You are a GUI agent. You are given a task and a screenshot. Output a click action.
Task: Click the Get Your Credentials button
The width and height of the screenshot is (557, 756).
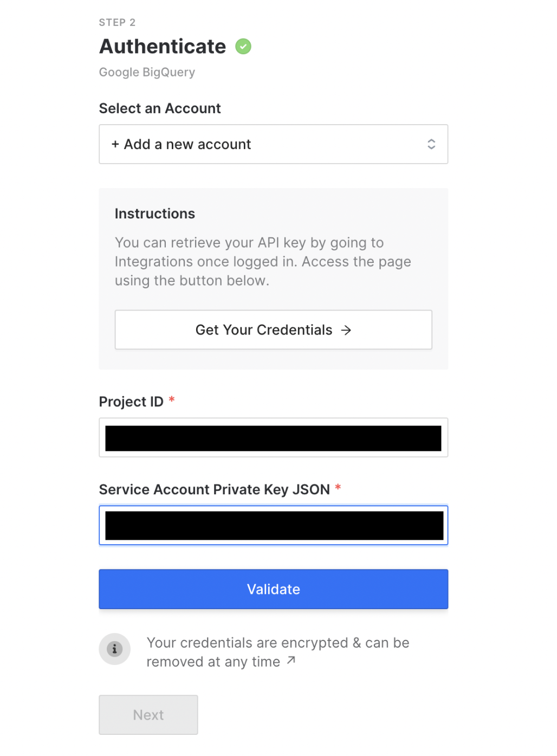click(274, 329)
